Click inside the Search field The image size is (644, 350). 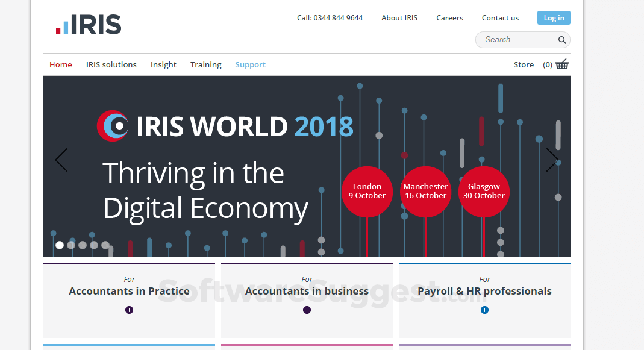coord(518,40)
